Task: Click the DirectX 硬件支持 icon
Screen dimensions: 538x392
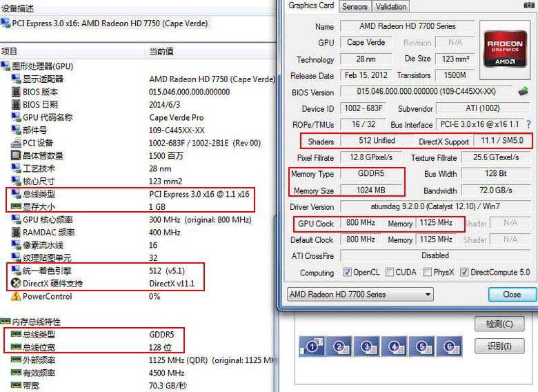Action: (16, 283)
